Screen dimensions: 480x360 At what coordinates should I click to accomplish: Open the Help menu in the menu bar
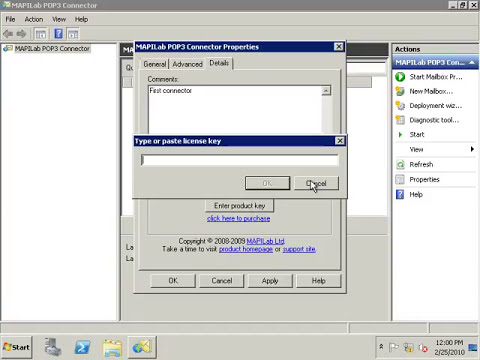click(81, 19)
